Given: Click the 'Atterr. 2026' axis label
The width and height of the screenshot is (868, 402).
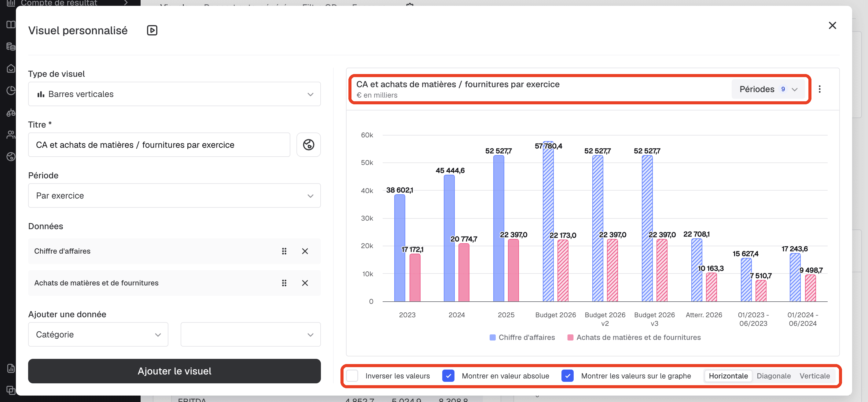Looking at the screenshot, I should tap(704, 315).
